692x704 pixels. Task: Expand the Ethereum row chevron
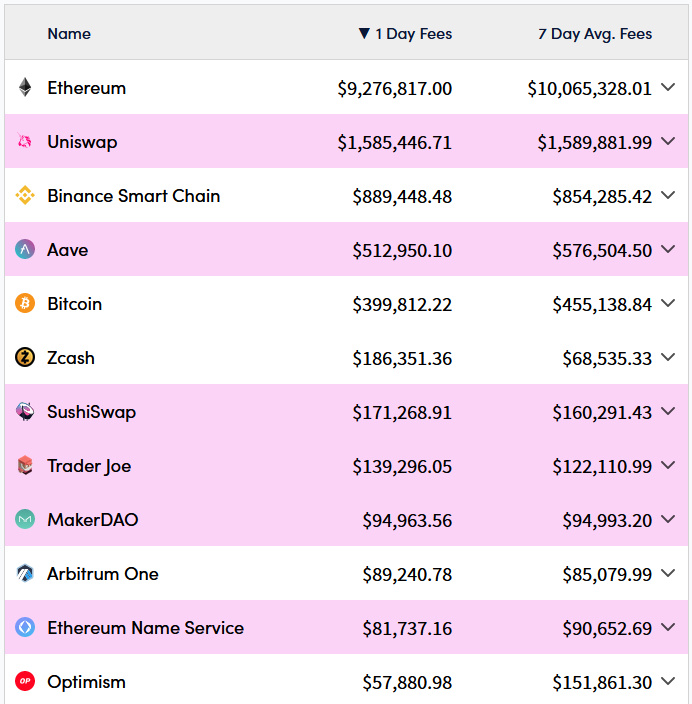point(669,88)
